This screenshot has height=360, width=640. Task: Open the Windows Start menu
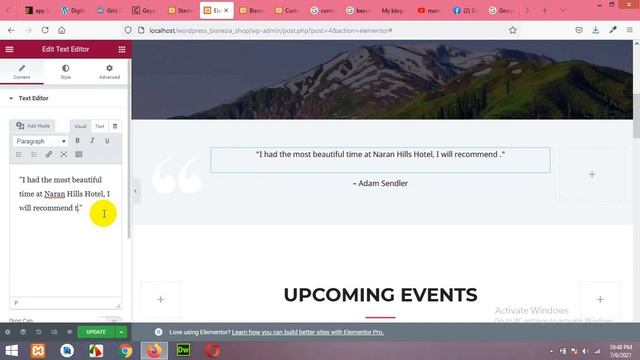tap(11, 351)
